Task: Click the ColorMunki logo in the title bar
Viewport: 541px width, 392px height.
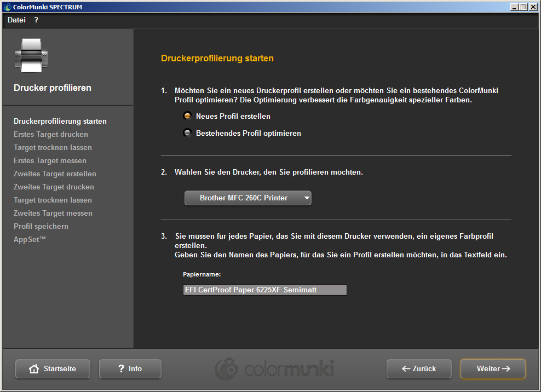Action: point(7,7)
